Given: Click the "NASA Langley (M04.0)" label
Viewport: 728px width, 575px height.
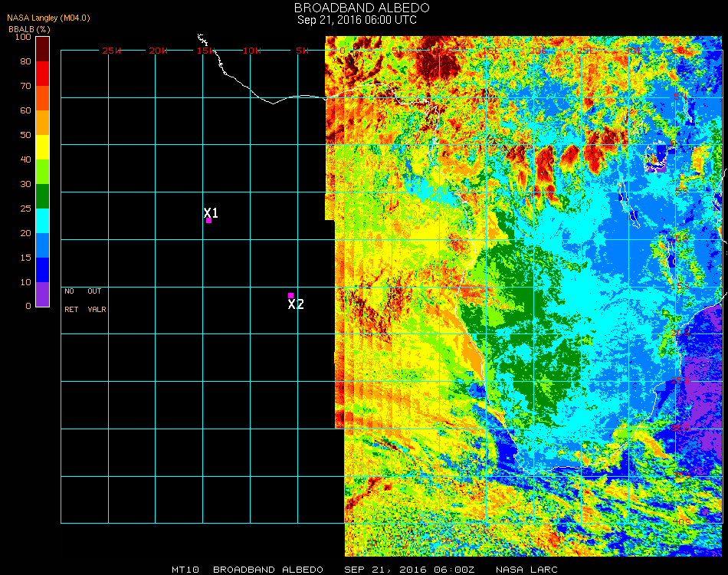Looking at the screenshot, I should coord(48,18).
